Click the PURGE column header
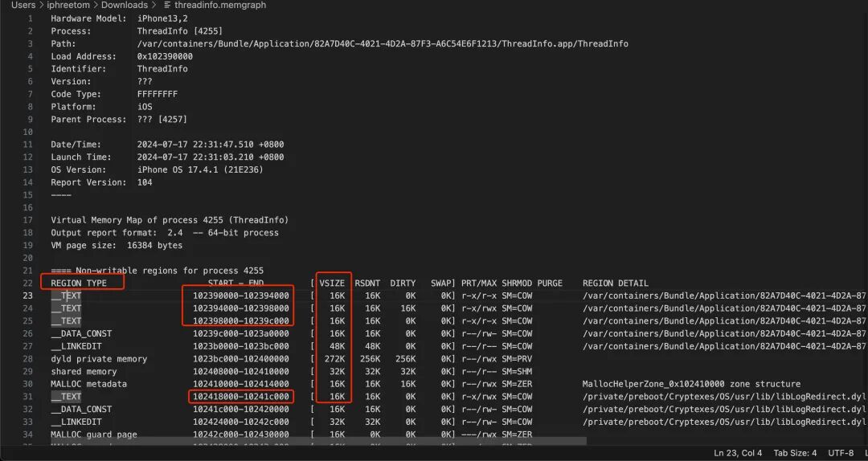868x461 pixels. [550, 284]
